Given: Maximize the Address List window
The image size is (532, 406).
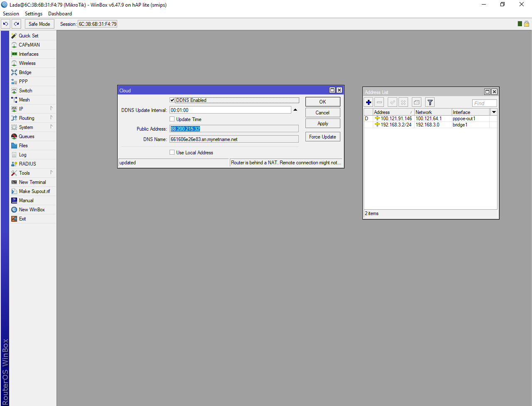Looking at the screenshot, I should pyautogui.click(x=488, y=92).
